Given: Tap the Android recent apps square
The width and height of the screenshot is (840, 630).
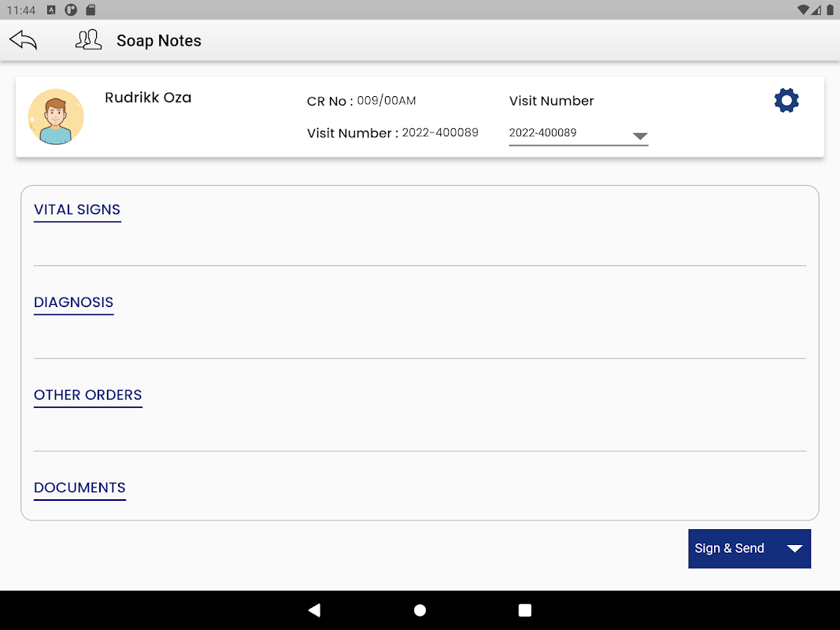Looking at the screenshot, I should [525, 610].
